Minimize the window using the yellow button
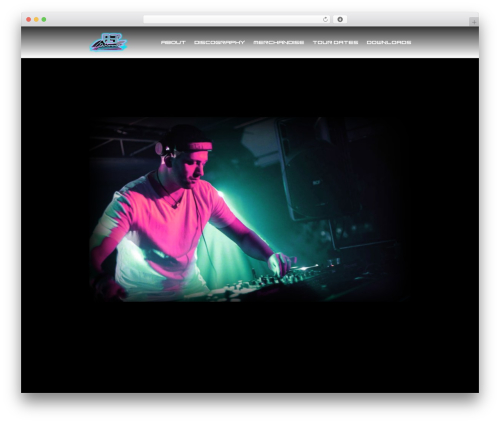Image resolution: width=500 pixels, height=423 pixels. click(x=36, y=19)
